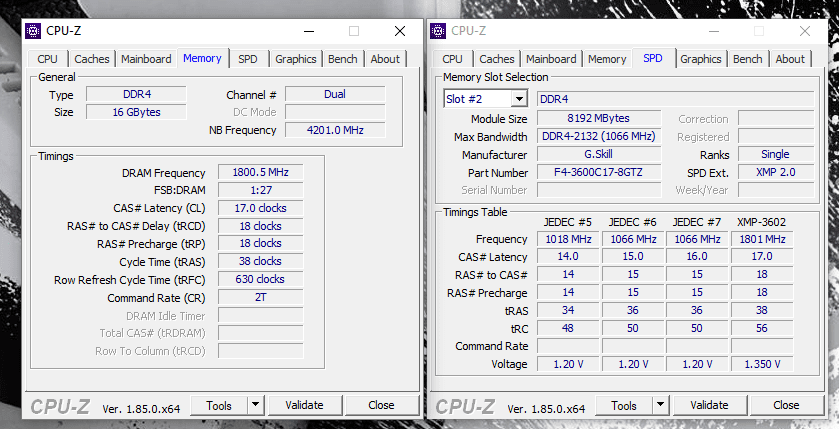Click JEDEC #5 tRC cell 48
Image resolution: width=839 pixels, height=429 pixels.
coord(568,328)
